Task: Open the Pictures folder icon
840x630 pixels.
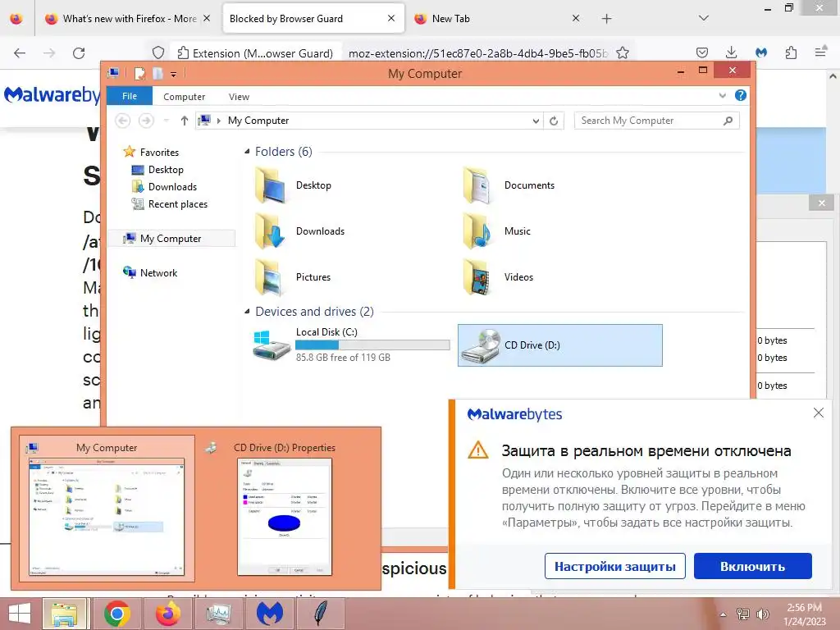Action: pyautogui.click(x=269, y=277)
